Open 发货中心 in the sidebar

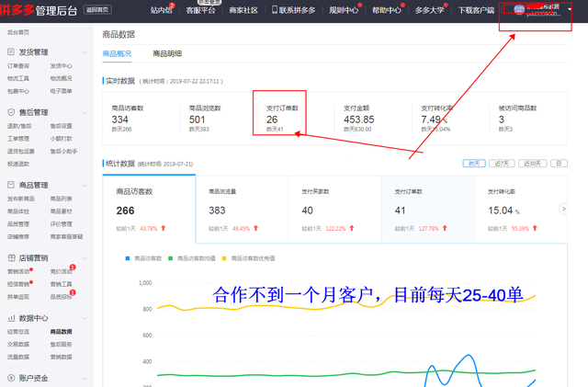tap(62, 65)
